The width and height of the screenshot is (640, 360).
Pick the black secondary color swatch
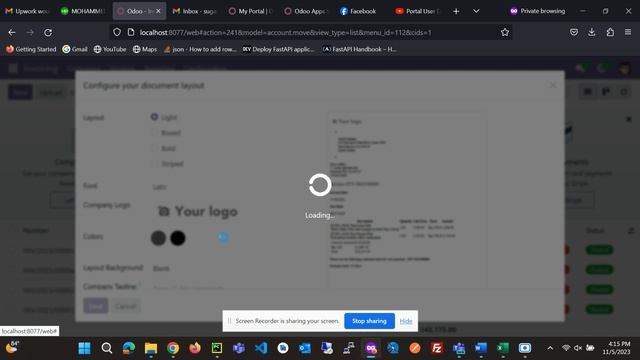point(178,238)
